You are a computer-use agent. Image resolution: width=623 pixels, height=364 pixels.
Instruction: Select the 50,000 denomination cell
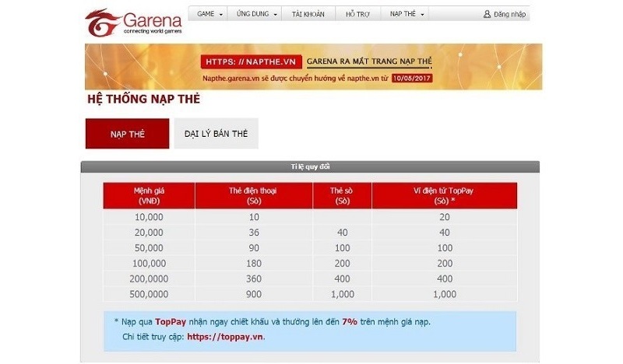pyautogui.click(x=149, y=248)
